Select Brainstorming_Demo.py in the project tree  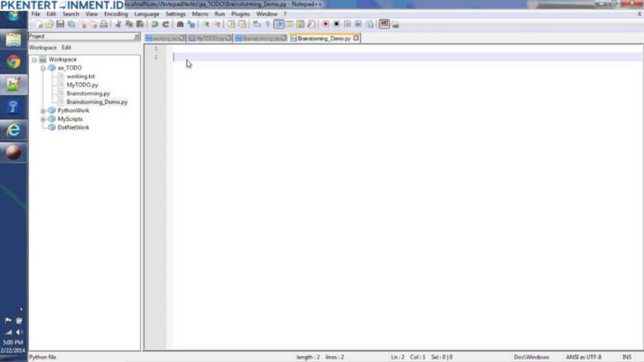click(x=97, y=101)
